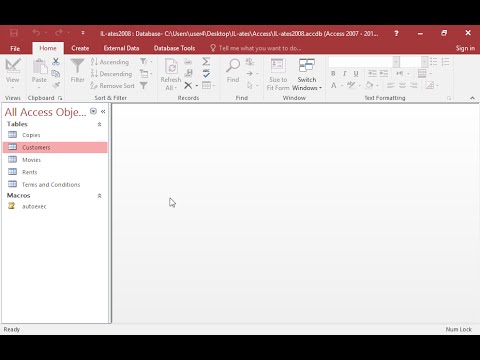
Task: Click the gridlines icon
Action: tap(422, 74)
